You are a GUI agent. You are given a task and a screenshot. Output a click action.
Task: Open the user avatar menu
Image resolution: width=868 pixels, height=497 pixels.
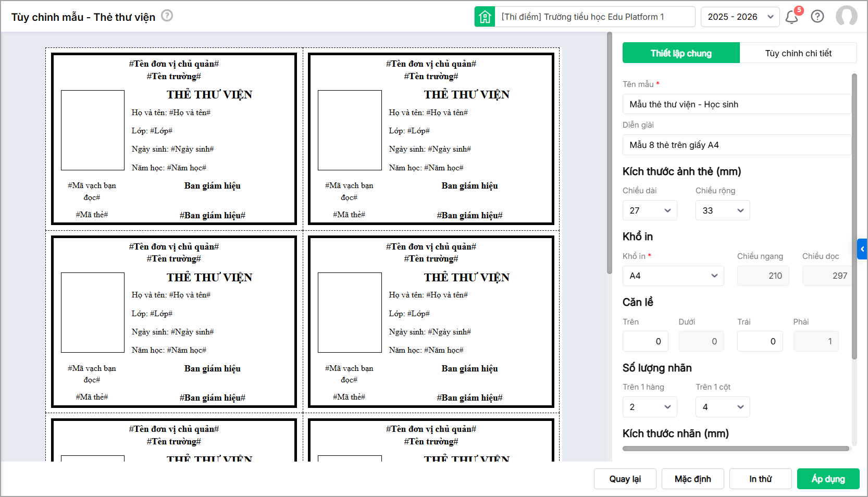click(847, 16)
